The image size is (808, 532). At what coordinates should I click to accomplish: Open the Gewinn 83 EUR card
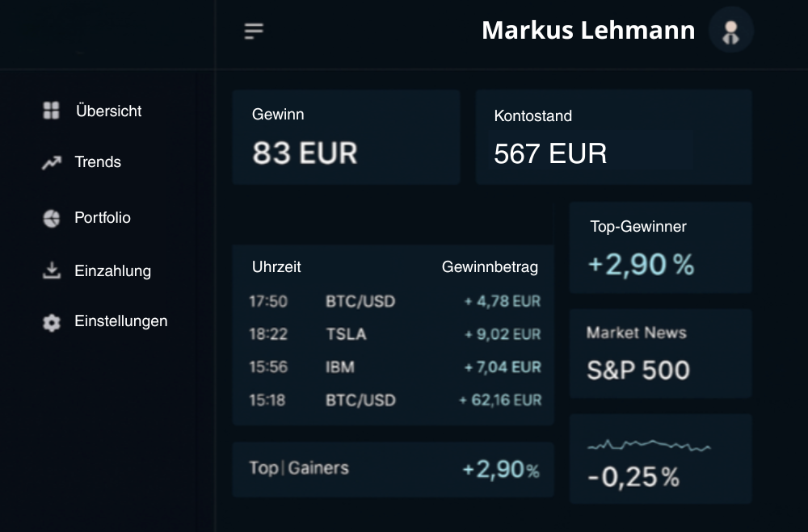click(346, 137)
